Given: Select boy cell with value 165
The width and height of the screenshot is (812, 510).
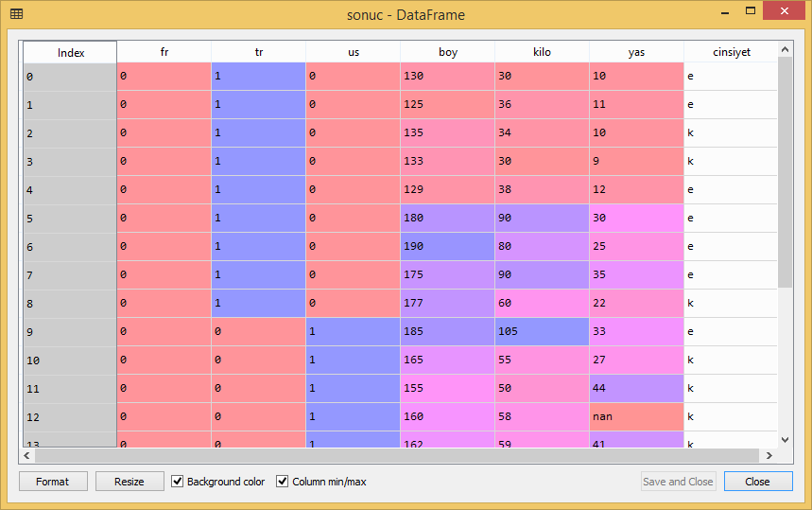Looking at the screenshot, I should (x=447, y=361).
